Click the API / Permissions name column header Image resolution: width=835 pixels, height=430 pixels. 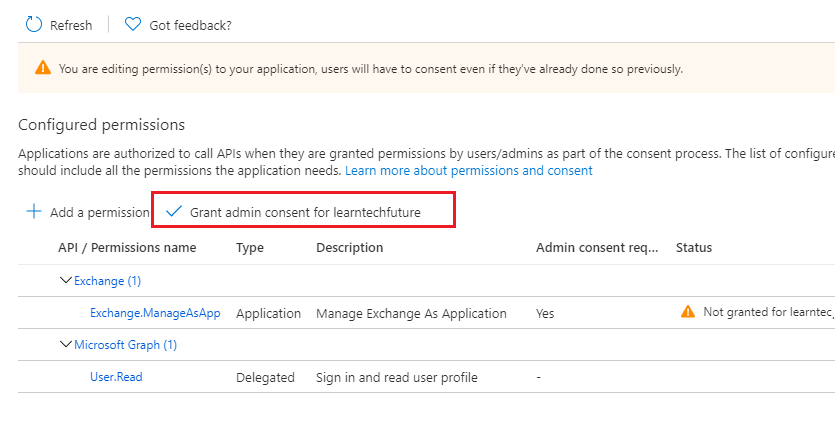(x=127, y=247)
